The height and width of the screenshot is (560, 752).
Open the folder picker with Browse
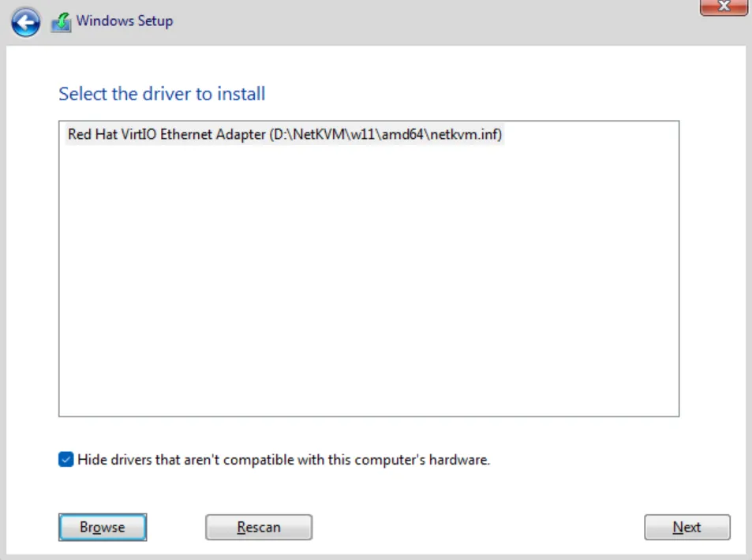tap(103, 528)
